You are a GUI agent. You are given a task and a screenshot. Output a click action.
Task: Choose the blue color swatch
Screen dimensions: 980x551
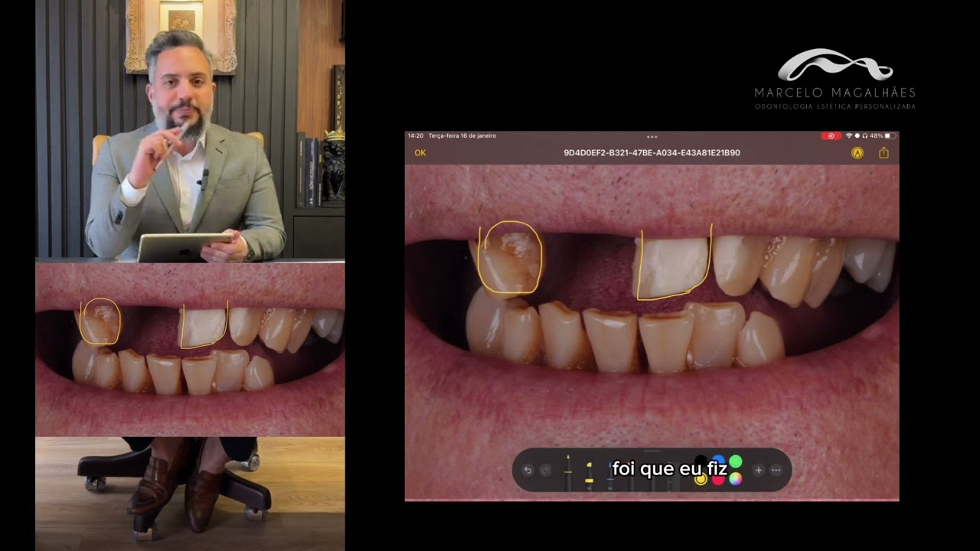[x=718, y=461]
